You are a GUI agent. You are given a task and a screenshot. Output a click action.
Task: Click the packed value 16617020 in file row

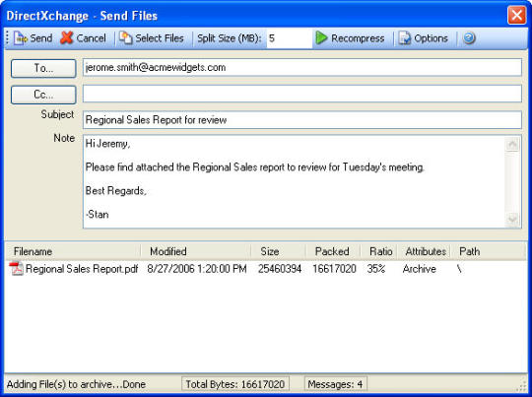tap(335, 269)
